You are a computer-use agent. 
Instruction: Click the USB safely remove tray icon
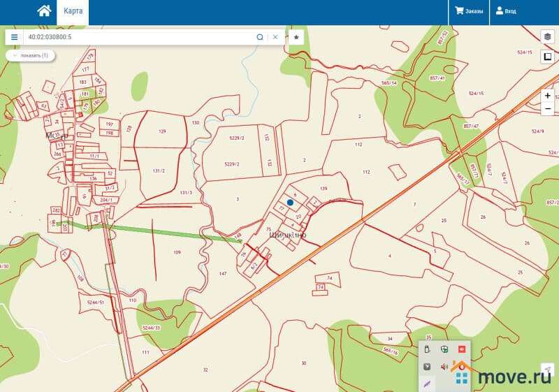pyautogui.click(x=427, y=349)
